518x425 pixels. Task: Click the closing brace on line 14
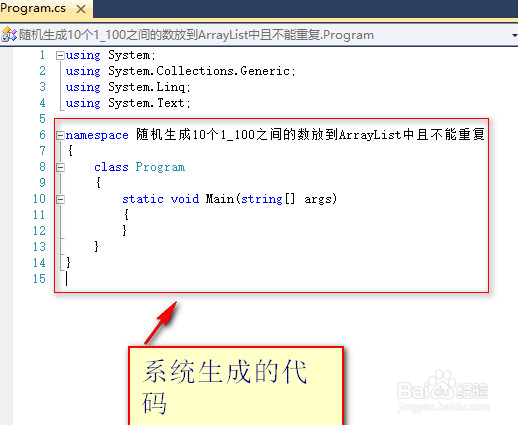tap(68, 263)
